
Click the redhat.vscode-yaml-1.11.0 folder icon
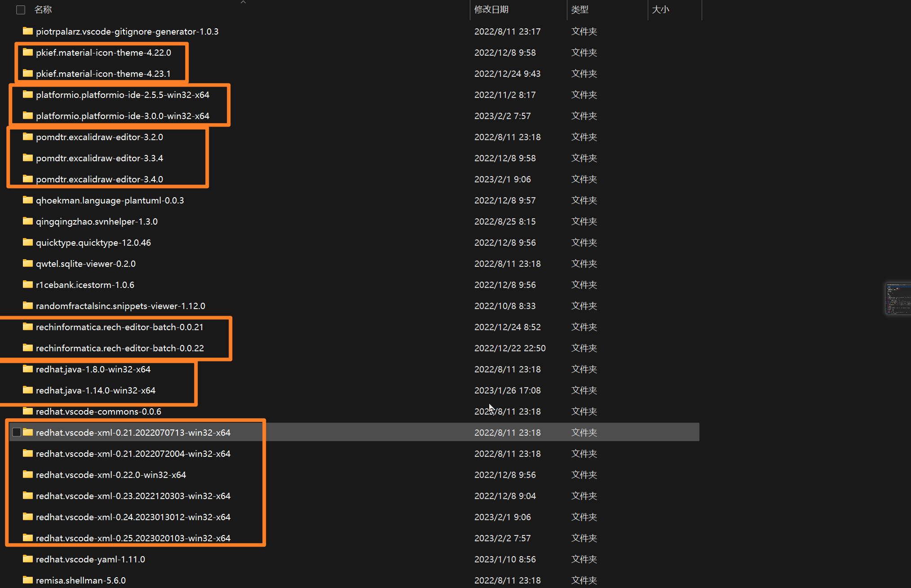coord(28,559)
